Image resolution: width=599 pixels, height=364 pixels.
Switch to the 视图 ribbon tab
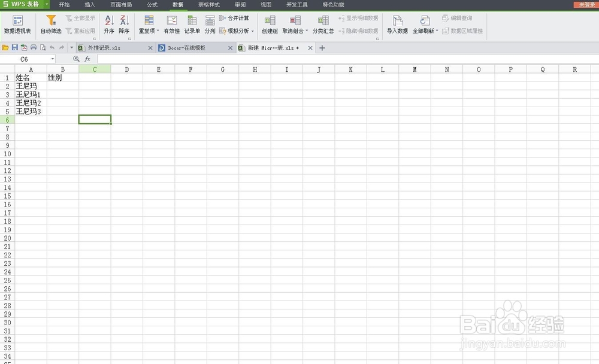click(x=266, y=5)
